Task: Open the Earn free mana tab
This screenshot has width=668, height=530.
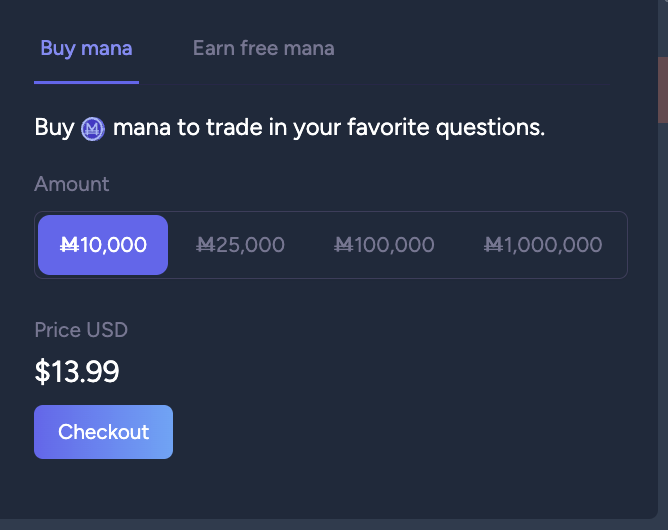Action: (x=263, y=48)
